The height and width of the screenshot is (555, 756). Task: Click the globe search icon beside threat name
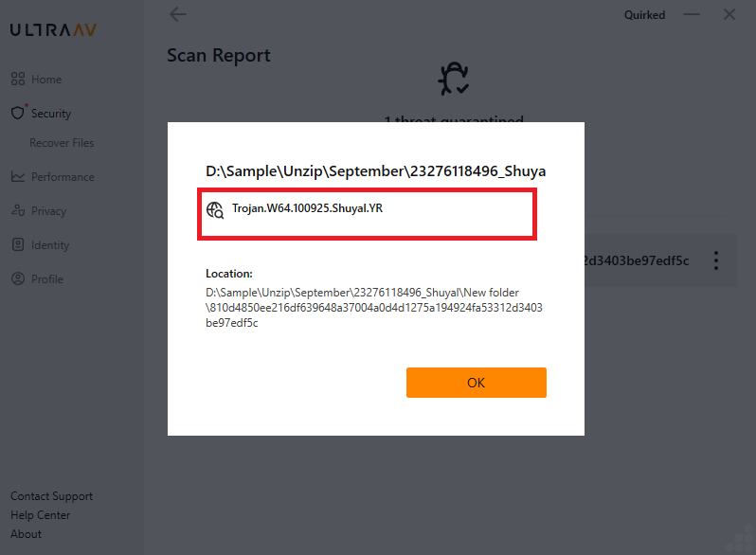click(x=215, y=210)
